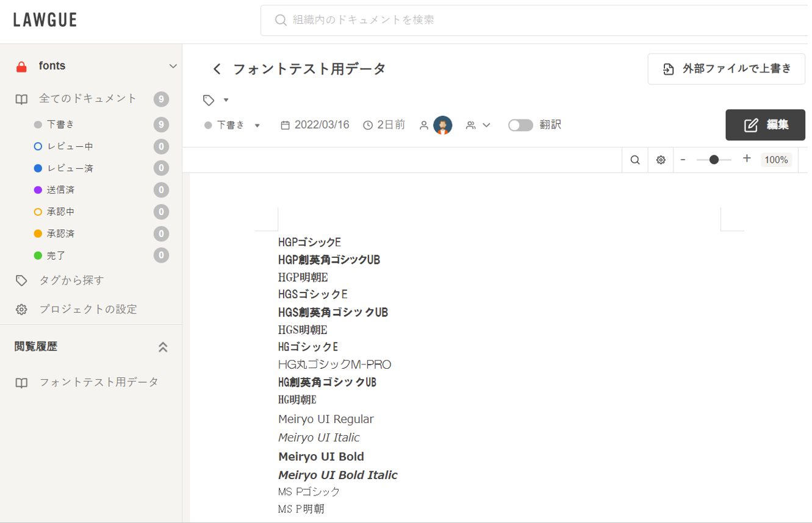Click the tag icon under the title

(x=209, y=100)
